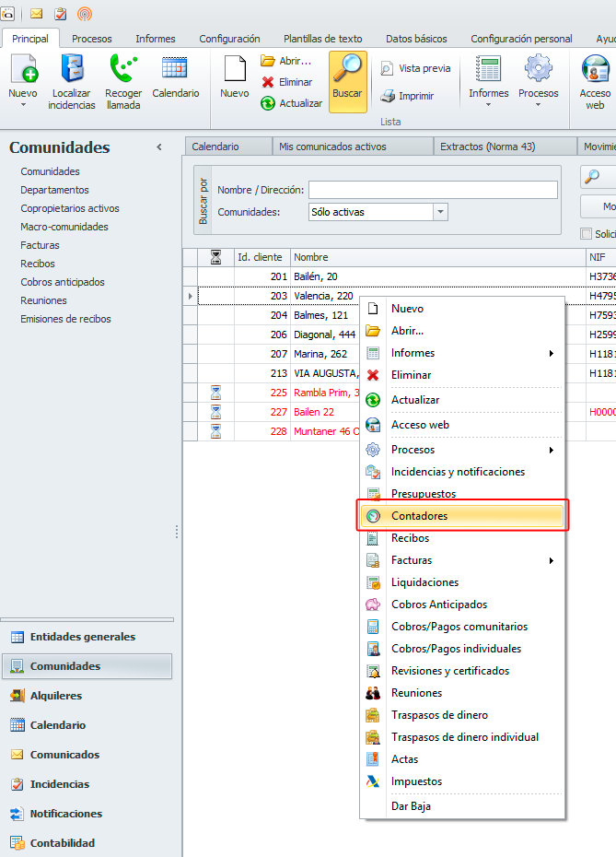Click Abrir… folder in ribbon
Screen dimensions: 616x857
(286, 61)
